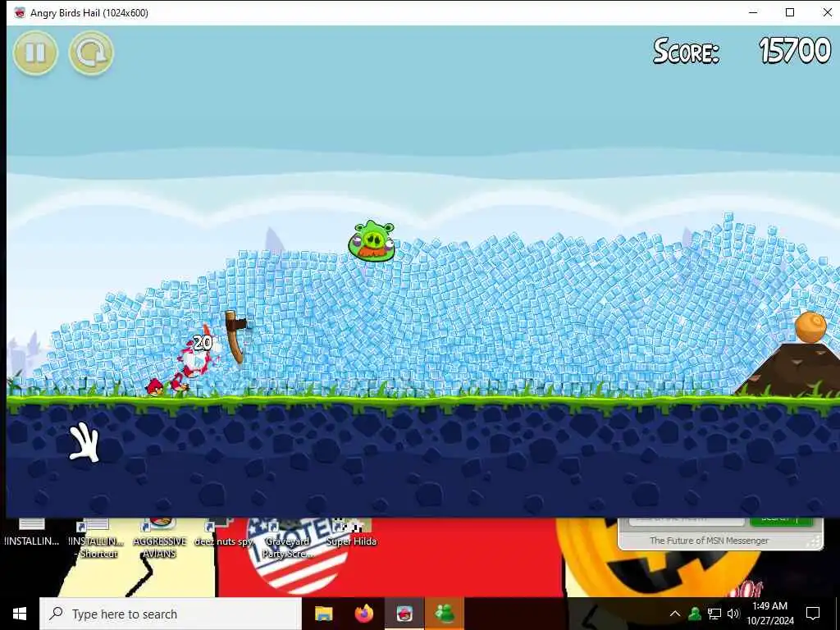The image size is (840, 630).
Task: Click the Score label
Action: (687, 51)
